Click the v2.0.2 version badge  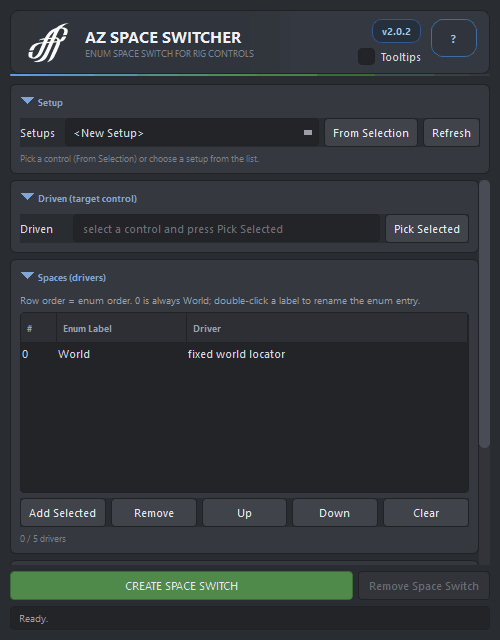click(396, 31)
